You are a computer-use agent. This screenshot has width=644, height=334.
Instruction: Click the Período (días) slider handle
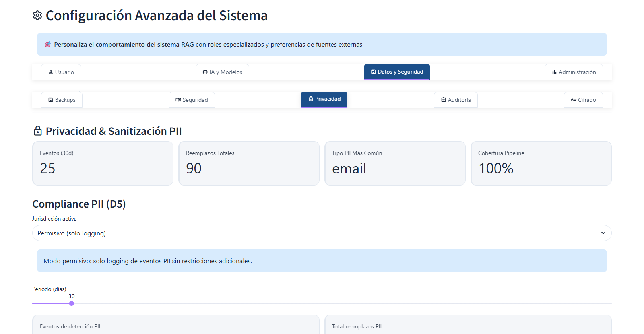click(72, 303)
